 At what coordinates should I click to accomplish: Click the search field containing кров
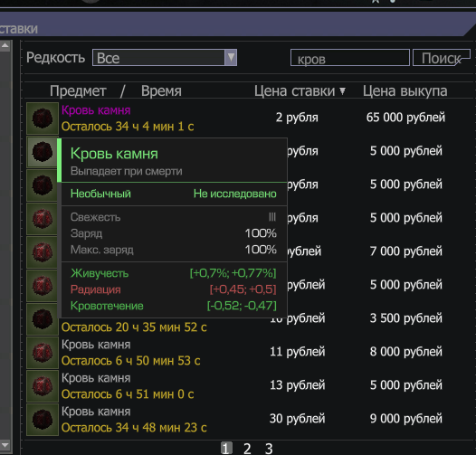350,58
